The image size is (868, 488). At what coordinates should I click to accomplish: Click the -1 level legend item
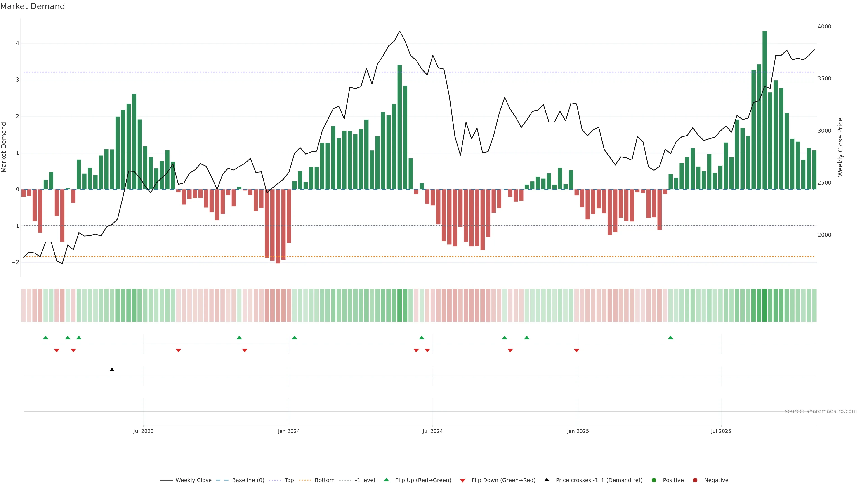tap(365, 480)
